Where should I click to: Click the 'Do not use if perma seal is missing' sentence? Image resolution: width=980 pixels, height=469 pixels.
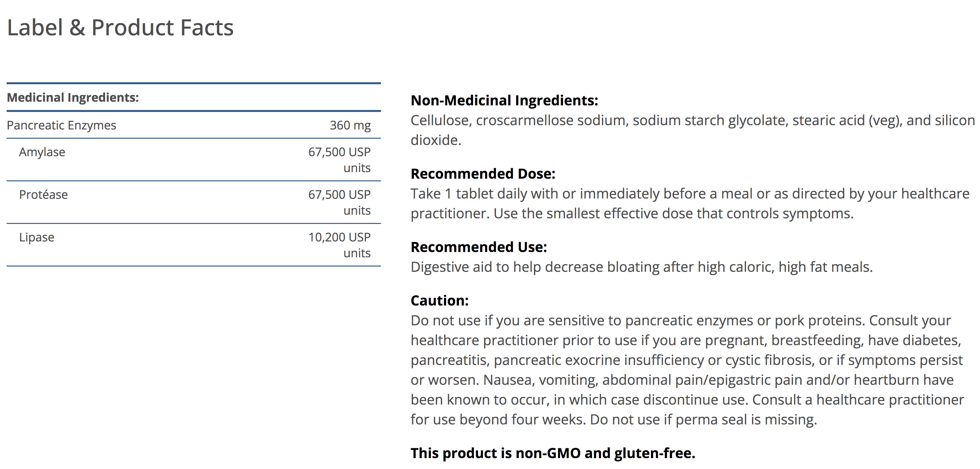pos(703,419)
